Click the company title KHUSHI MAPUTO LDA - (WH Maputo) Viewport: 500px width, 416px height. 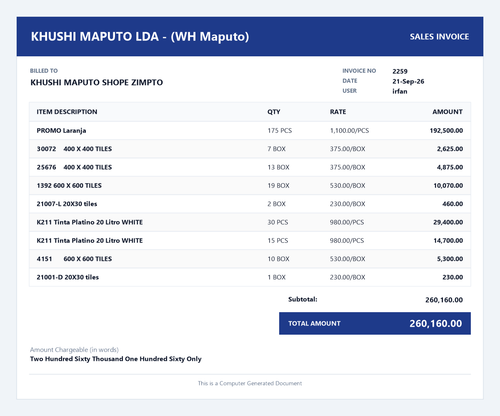coord(140,37)
